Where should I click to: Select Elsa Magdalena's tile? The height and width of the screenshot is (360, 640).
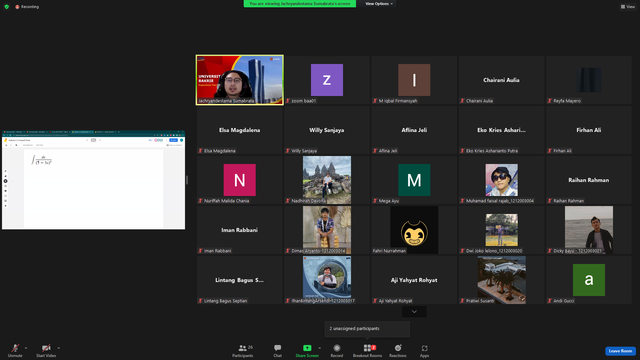point(240,130)
